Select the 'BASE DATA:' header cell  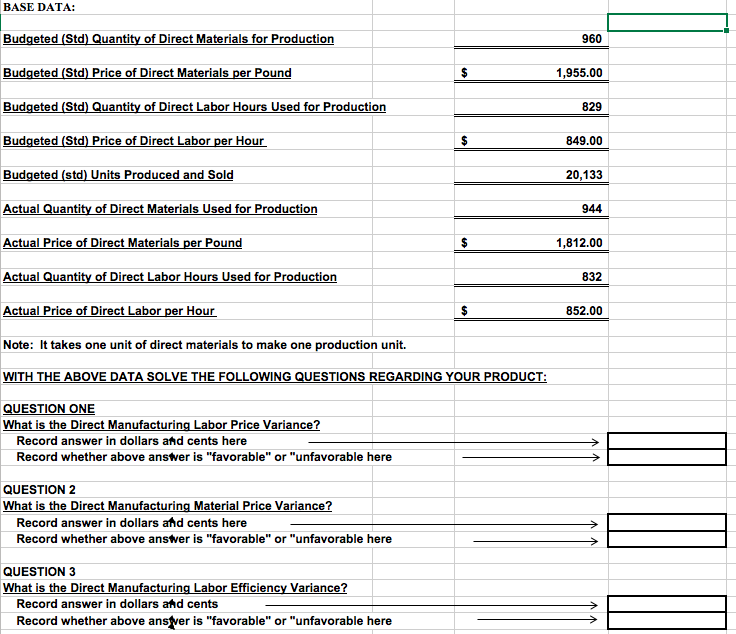pyautogui.click(x=39, y=7)
